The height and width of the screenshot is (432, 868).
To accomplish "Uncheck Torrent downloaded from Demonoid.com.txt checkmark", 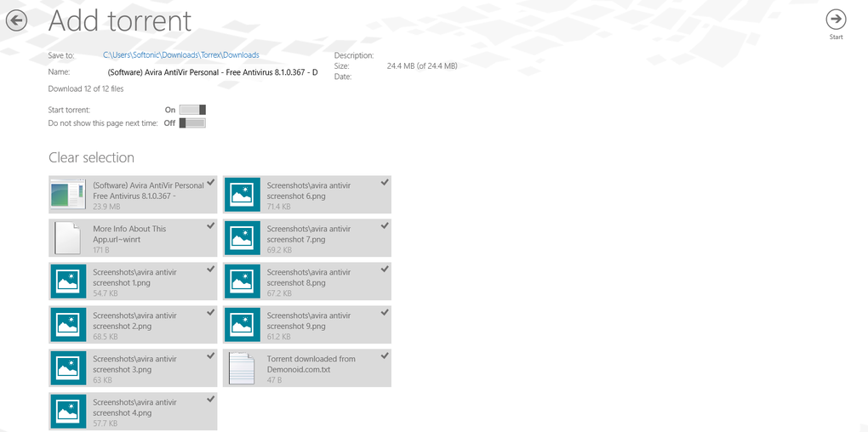I will 384,356.
